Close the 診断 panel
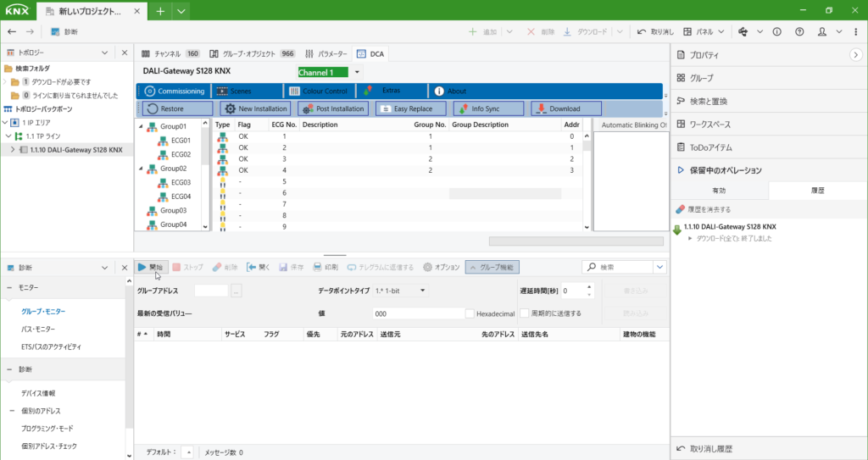This screenshot has width=868, height=460. (x=125, y=268)
